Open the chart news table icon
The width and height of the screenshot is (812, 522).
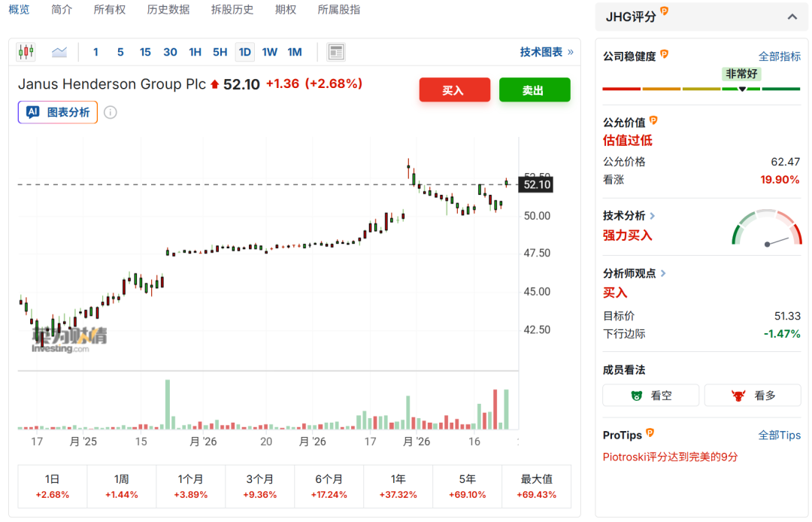tap(336, 52)
